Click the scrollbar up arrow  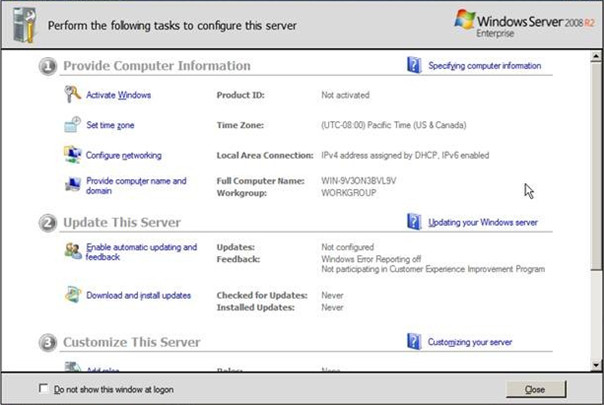(596, 56)
